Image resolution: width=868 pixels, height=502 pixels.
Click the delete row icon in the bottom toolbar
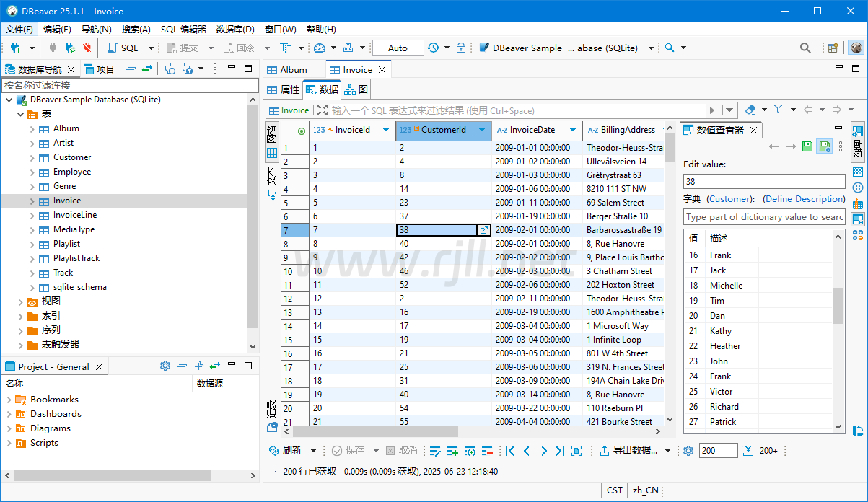pos(486,451)
